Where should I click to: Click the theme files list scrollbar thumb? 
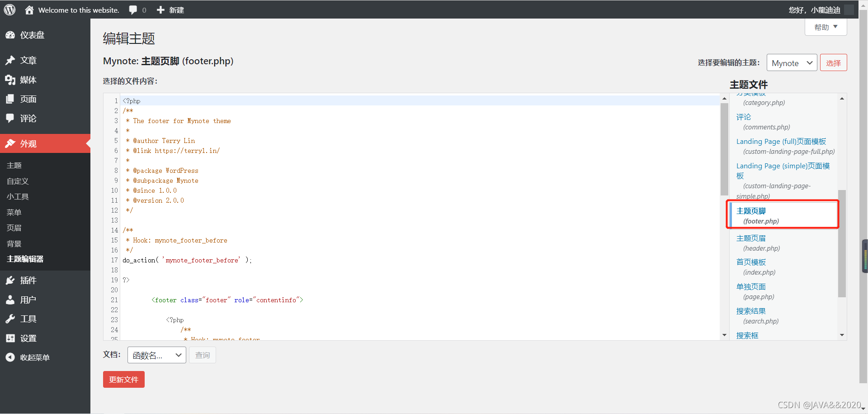[842, 243]
